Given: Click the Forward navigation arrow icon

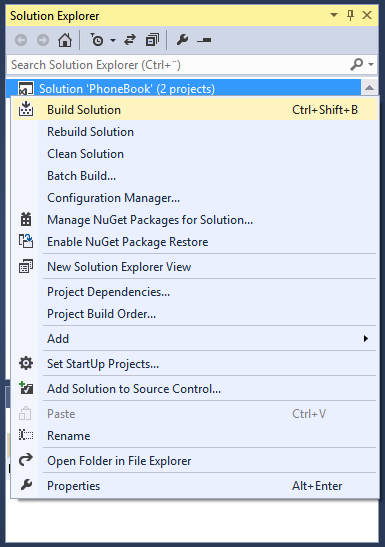Looking at the screenshot, I should coord(43,40).
